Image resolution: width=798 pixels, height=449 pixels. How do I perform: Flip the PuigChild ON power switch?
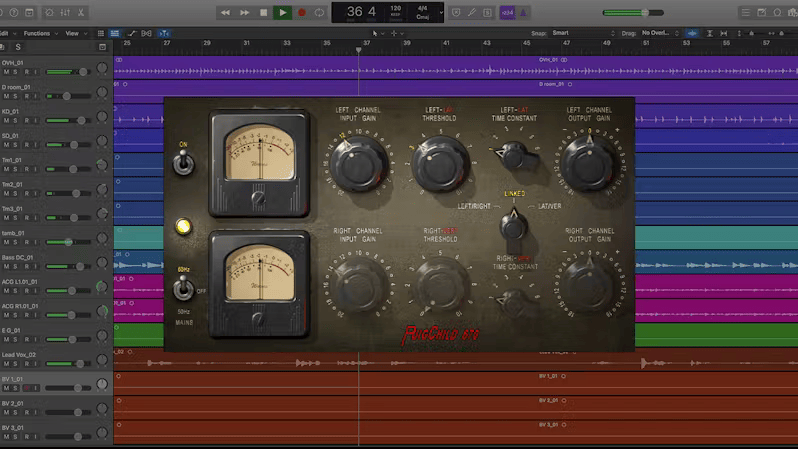183,163
